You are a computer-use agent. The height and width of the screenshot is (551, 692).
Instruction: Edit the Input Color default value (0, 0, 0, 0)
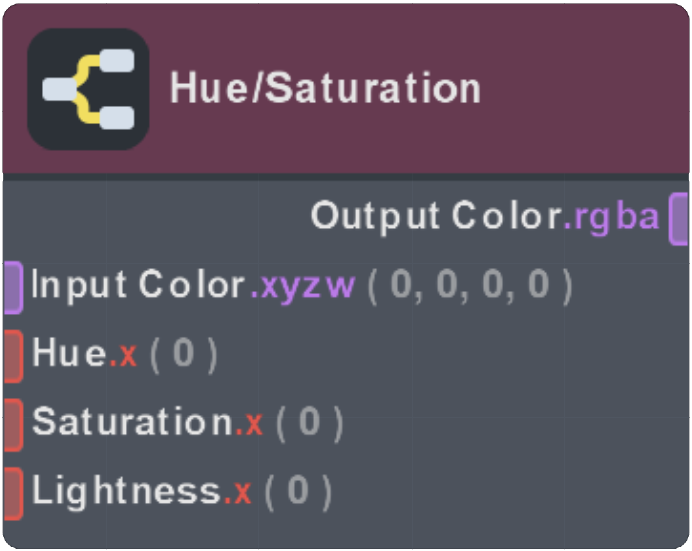(469, 287)
